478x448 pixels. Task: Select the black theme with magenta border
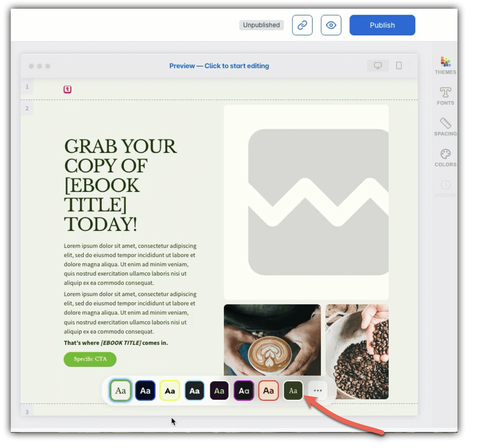(x=244, y=391)
